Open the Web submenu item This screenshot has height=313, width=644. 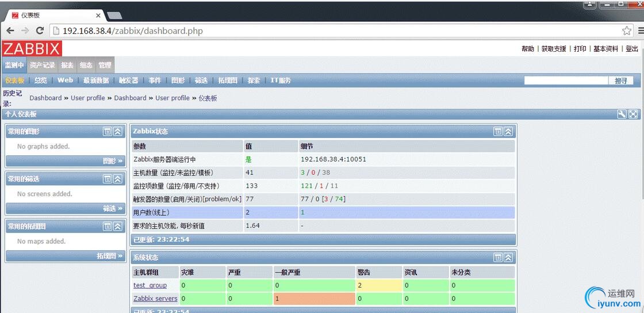click(65, 80)
